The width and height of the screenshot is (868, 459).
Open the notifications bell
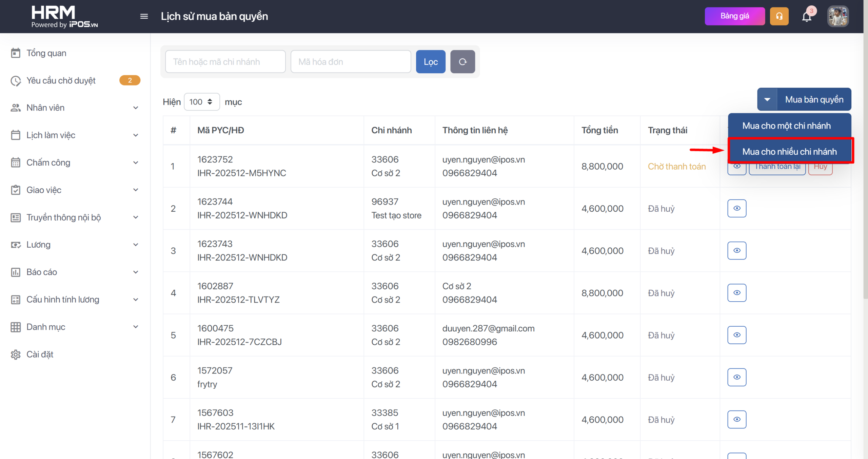tap(807, 17)
